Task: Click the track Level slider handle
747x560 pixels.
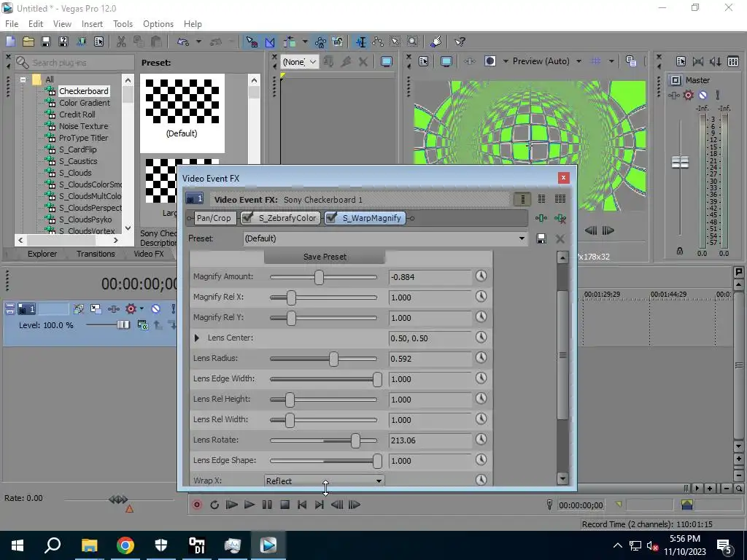Action: (123, 324)
